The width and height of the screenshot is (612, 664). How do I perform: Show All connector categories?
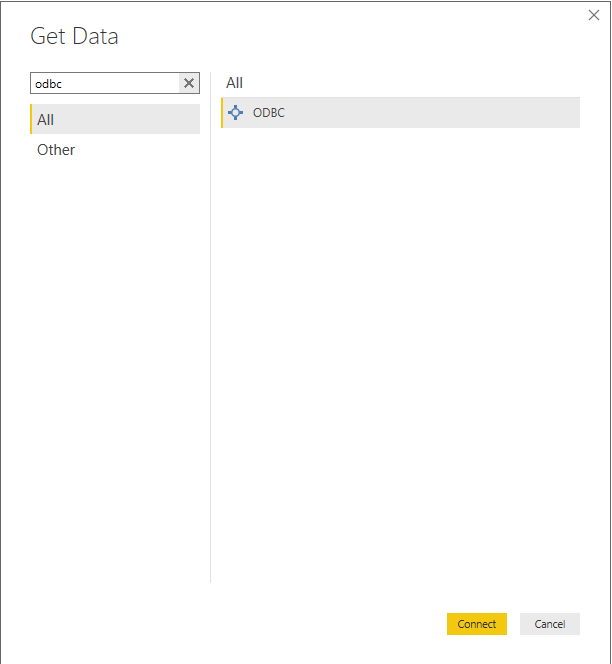(46, 119)
